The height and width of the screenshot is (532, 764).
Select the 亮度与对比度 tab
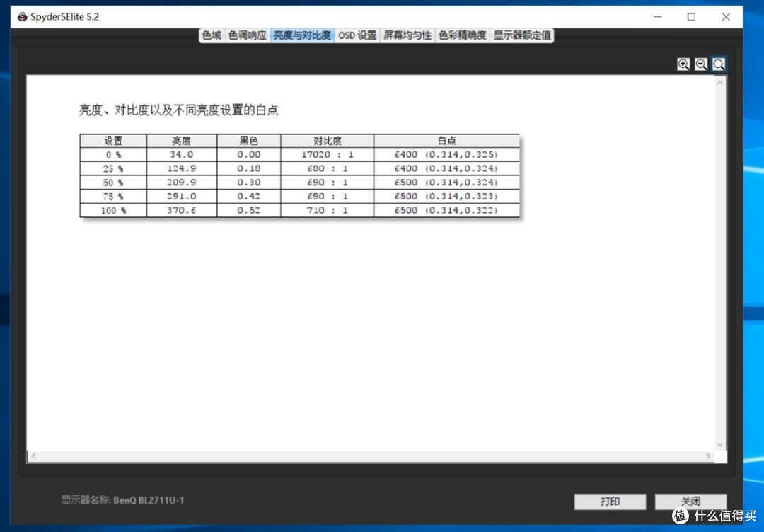pos(302,35)
